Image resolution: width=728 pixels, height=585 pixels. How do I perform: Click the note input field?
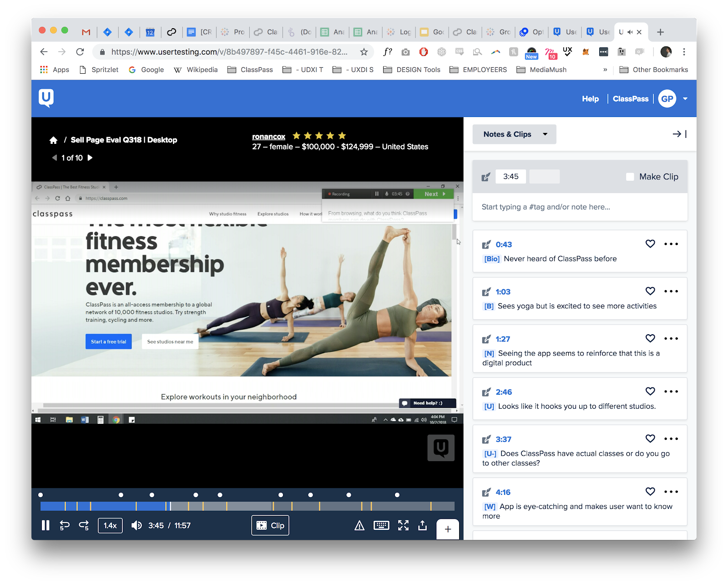[580, 207]
